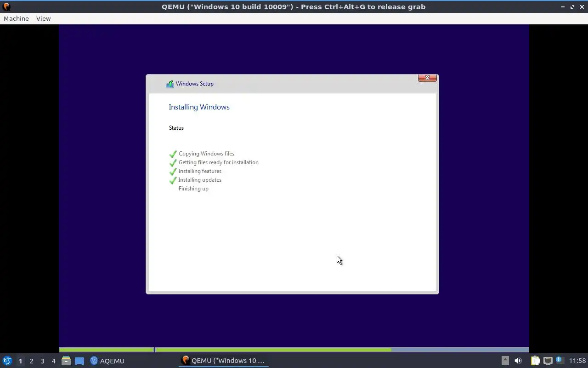Screen dimensions: 588x368
Task: Open the View menu in QEMU
Action: [43, 18]
